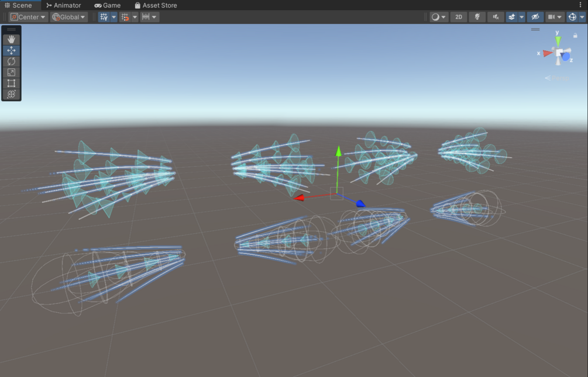Image resolution: width=588 pixels, height=377 pixels.
Task: Toggle scene effects layers icon
Action: [x=511, y=17]
